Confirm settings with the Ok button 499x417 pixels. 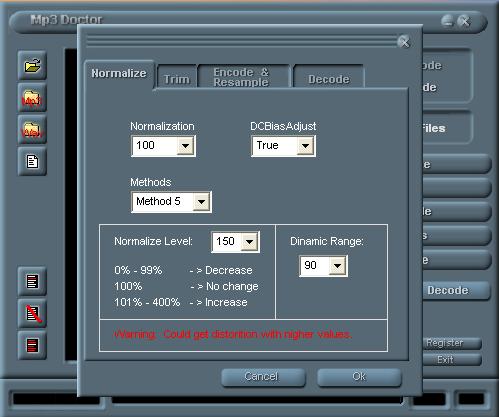(359, 377)
